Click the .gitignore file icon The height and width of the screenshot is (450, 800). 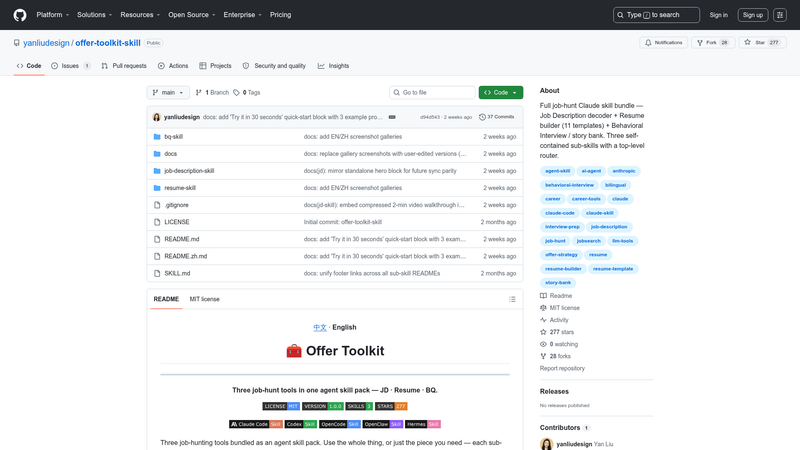tap(157, 205)
